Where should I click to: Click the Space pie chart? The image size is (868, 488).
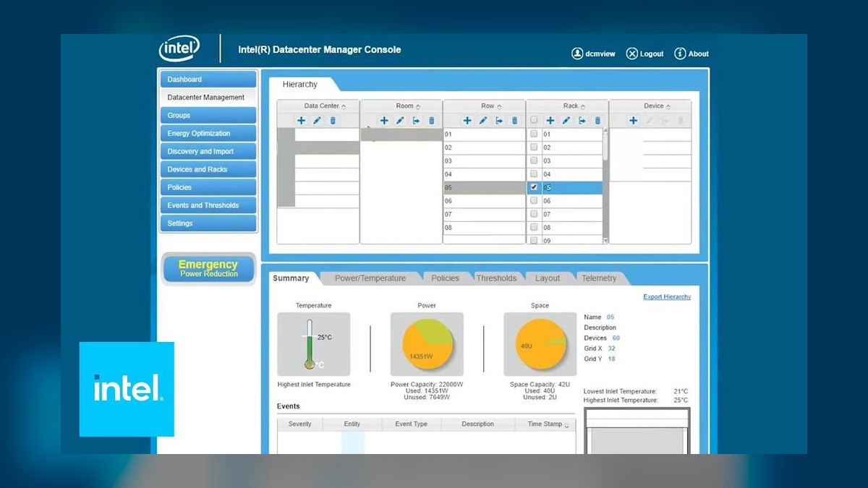click(x=540, y=344)
